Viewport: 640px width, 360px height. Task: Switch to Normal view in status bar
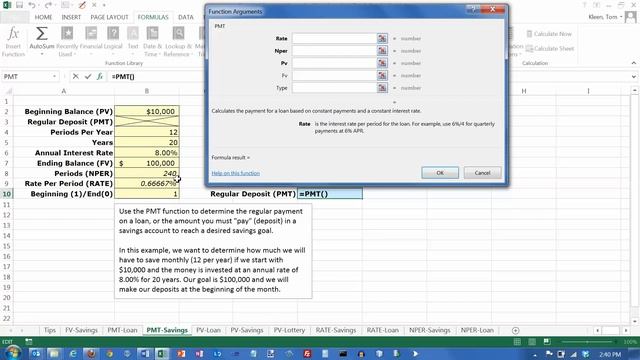pyautogui.click(x=517, y=342)
